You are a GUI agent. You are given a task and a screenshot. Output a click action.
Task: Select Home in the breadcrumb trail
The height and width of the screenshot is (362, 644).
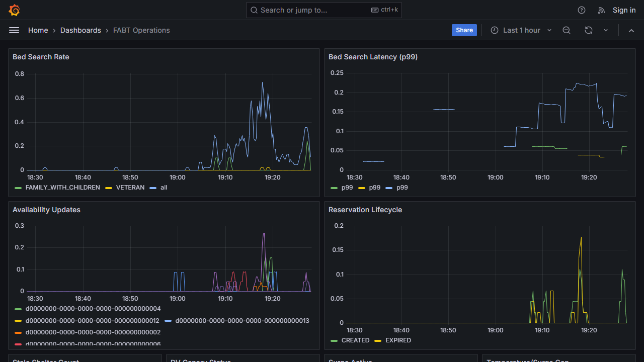[38, 30]
